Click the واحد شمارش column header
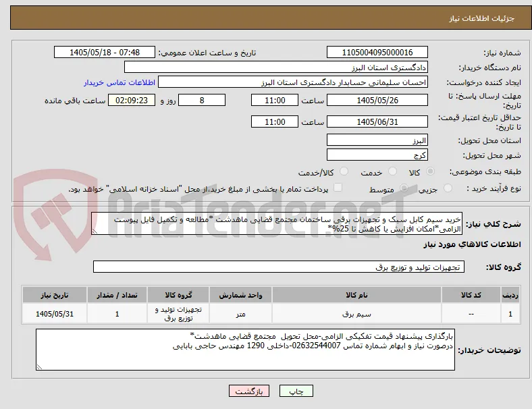This screenshot has height=409, width=532. pyautogui.click(x=240, y=295)
